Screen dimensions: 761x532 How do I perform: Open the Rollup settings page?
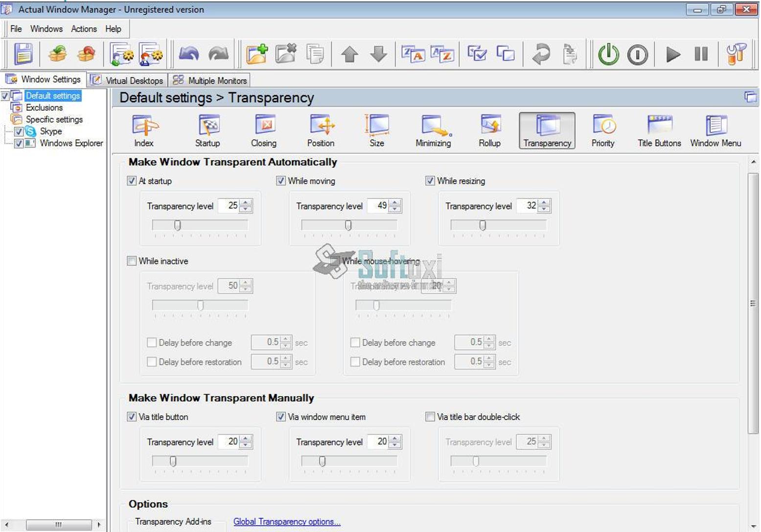tap(489, 131)
